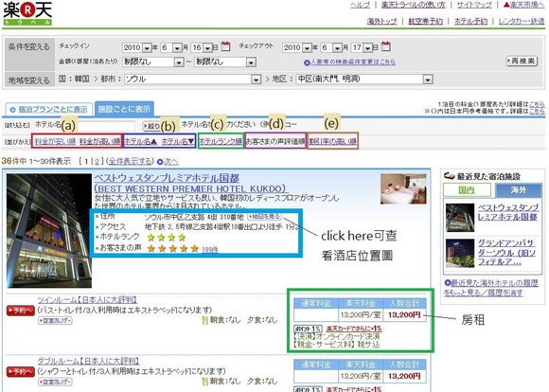The width and height of the screenshot is (549, 392).
Task: Click the 再検索 search button
Action: click(x=522, y=61)
